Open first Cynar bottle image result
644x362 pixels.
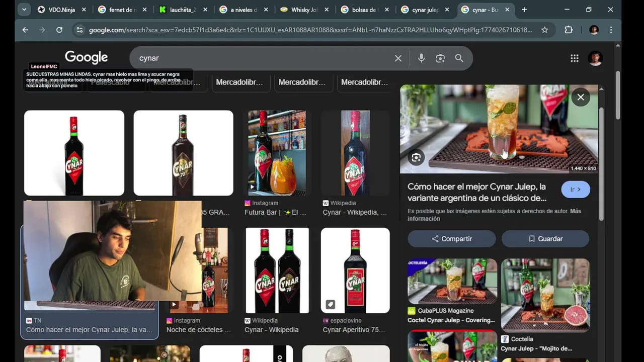(x=74, y=153)
